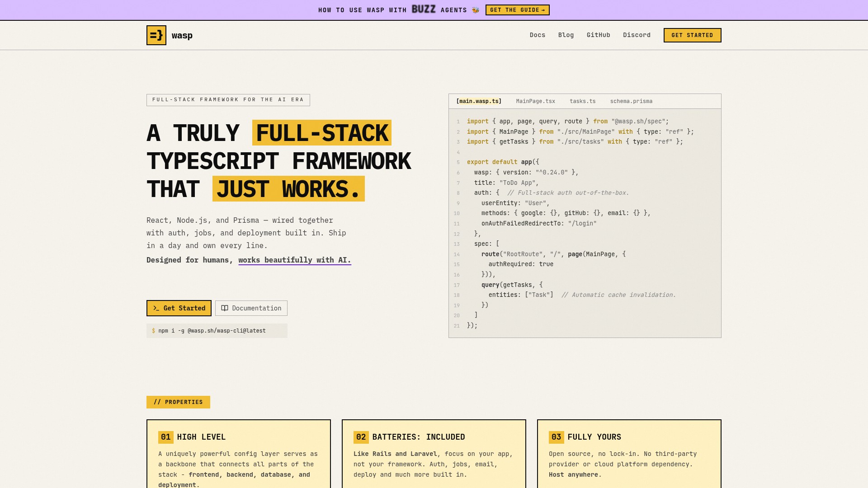Click the wasp wordmark text
868x488 pixels.
tap(182, 36)
